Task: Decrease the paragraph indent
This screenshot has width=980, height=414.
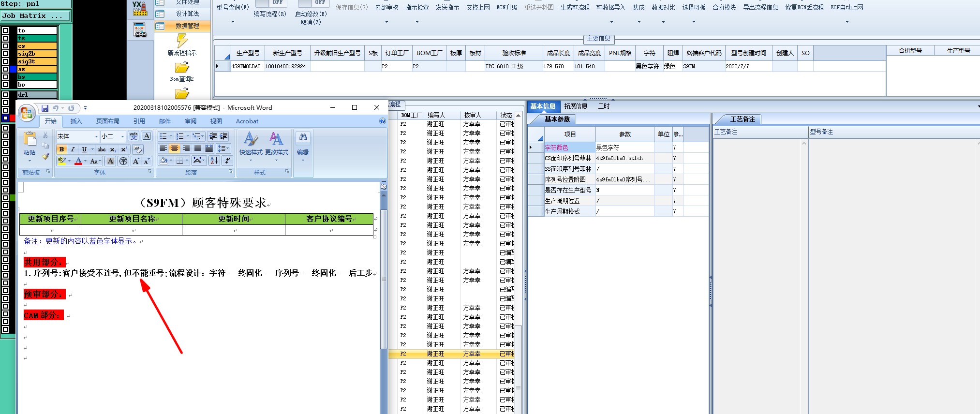Action: click(213, 136)
